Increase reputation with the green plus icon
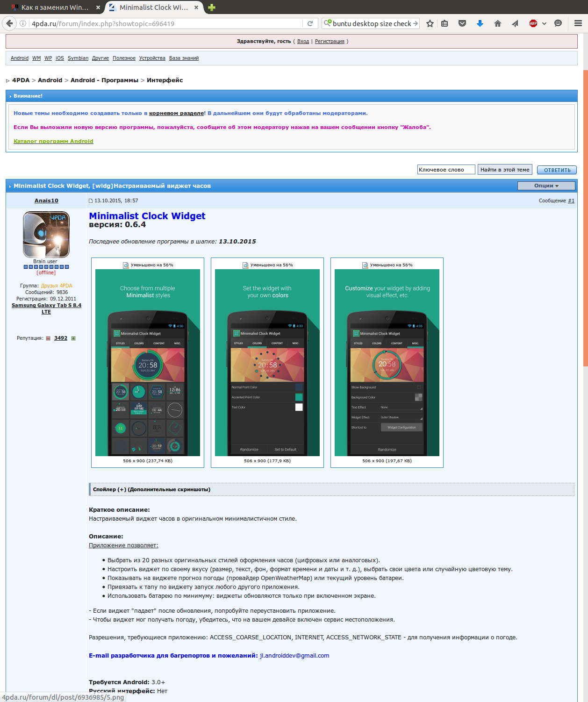This screenshot has height=702, width=588. pyautogui.click(x=73, y=338)
